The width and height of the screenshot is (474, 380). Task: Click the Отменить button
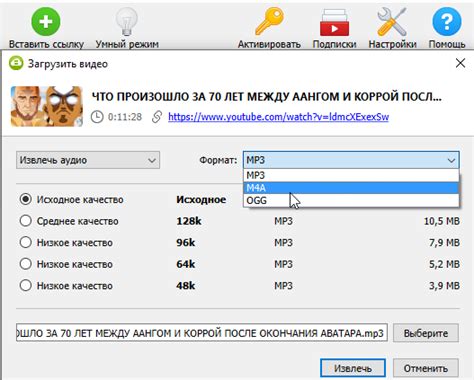[x=426, y=368]
